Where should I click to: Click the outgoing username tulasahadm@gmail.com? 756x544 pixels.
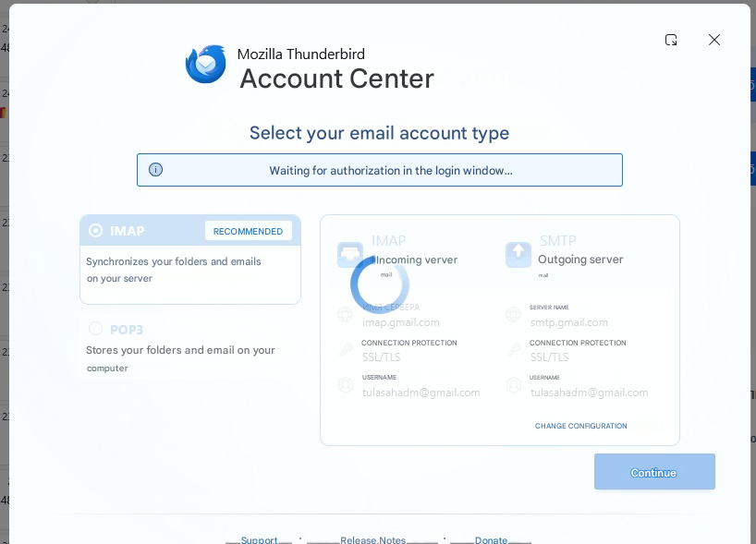(589, 393)
